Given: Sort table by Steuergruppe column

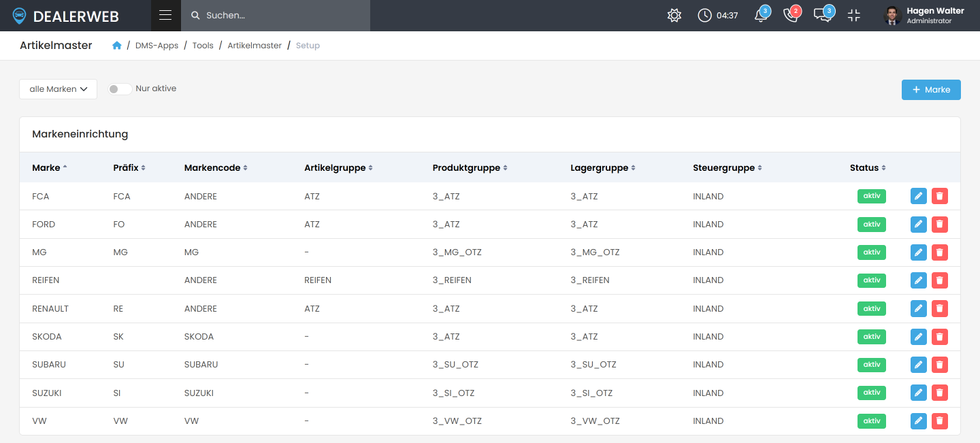Looking at the screenshot, I should [728, 168].
